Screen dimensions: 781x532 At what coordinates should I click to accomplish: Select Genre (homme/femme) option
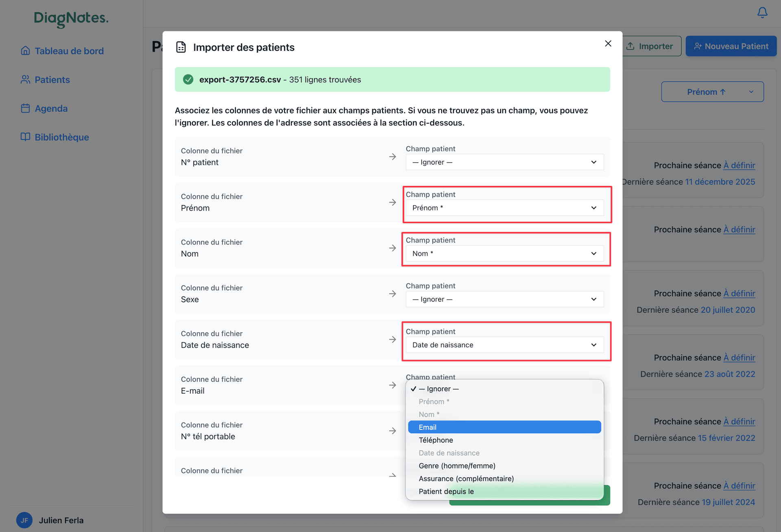coord(457,466)
